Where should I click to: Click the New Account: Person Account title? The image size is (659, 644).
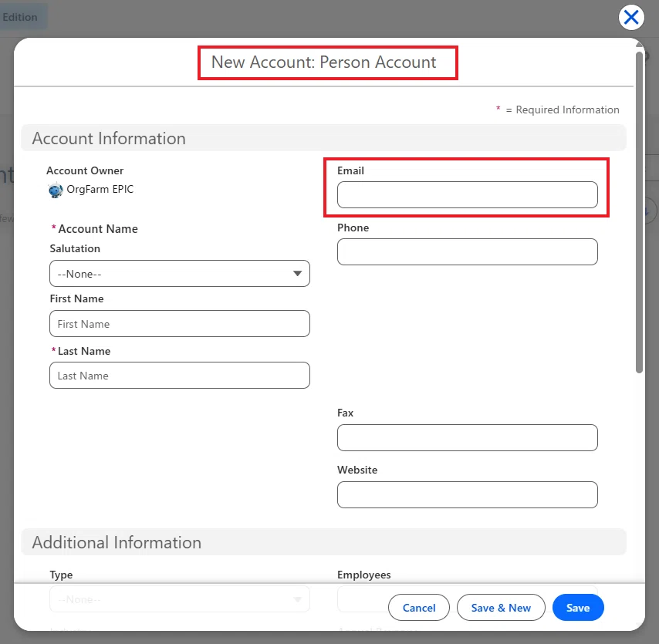click(x=323, y=62)
